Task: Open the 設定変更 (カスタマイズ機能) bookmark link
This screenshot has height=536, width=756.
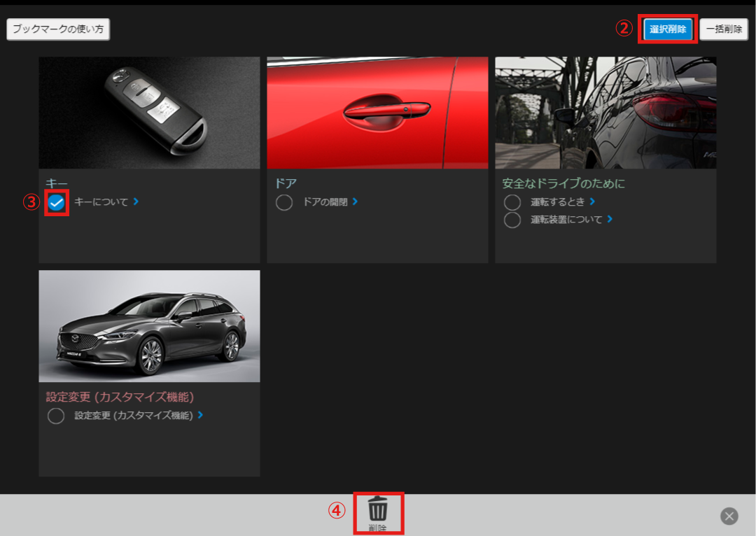Action: coord(133,416)
